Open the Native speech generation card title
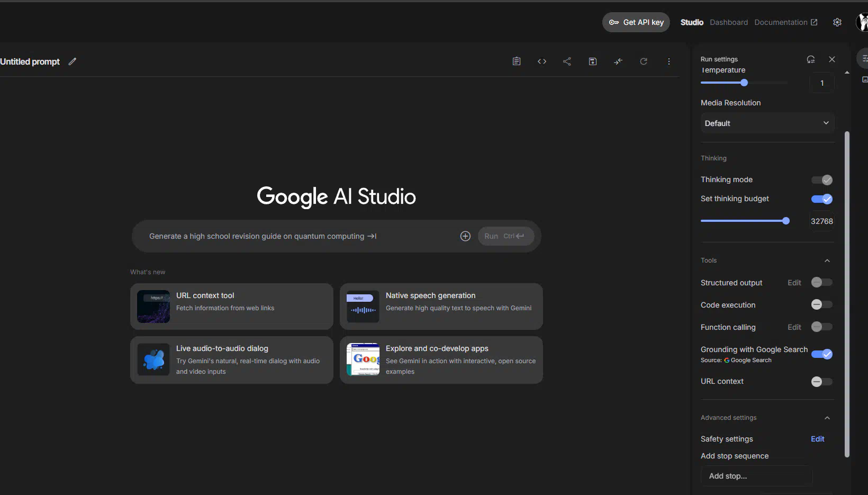 [430, 295]
